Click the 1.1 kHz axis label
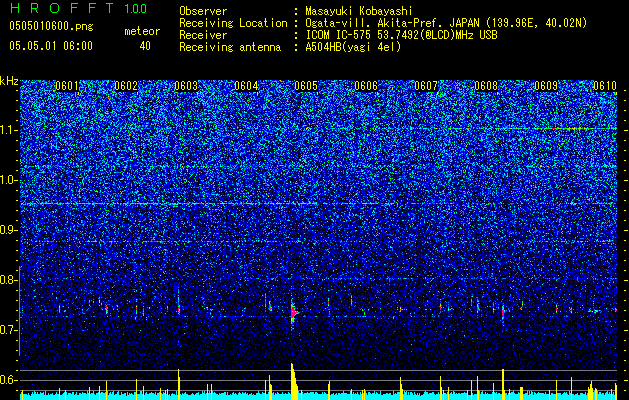The width and height of the screenshot is (629, 400). [8, 130]
